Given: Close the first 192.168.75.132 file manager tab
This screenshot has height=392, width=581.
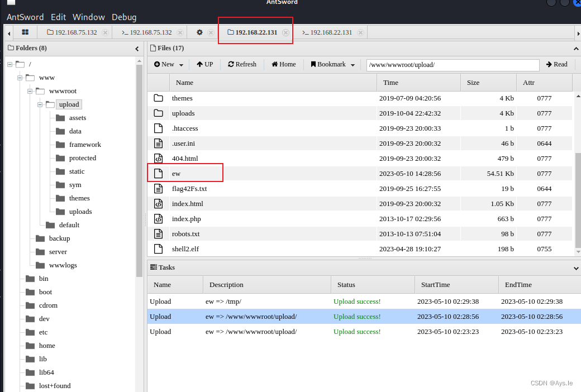Looking at the screenshot, I should pos(105,32).
